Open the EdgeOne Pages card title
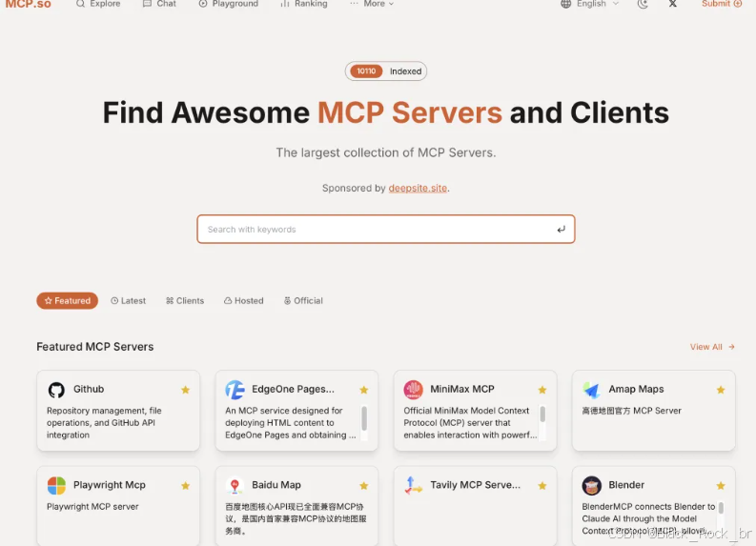The image size is (756, 546). tap(293, 389)
